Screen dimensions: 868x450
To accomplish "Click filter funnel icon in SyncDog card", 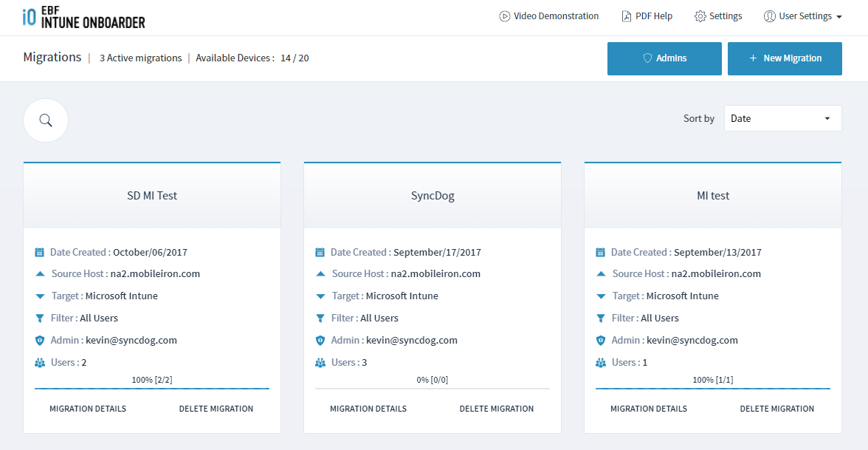I will pyautogui.click(x=320, y=318).
